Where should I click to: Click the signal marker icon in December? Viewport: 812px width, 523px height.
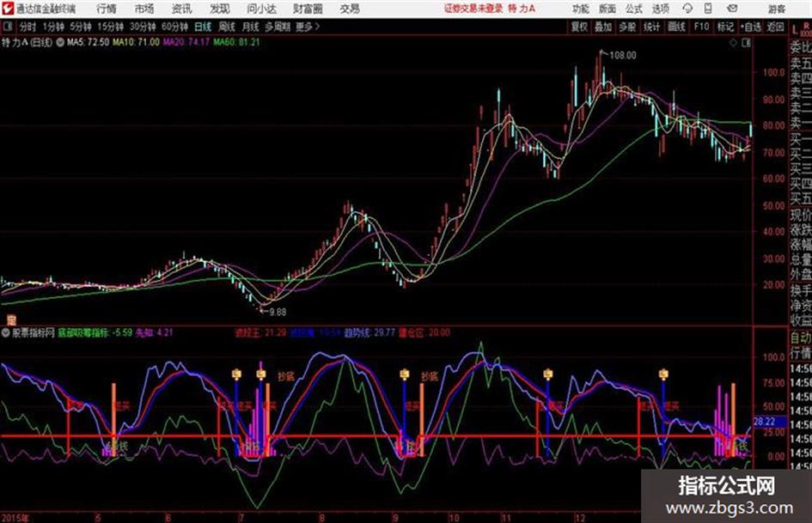click(663, 374)
